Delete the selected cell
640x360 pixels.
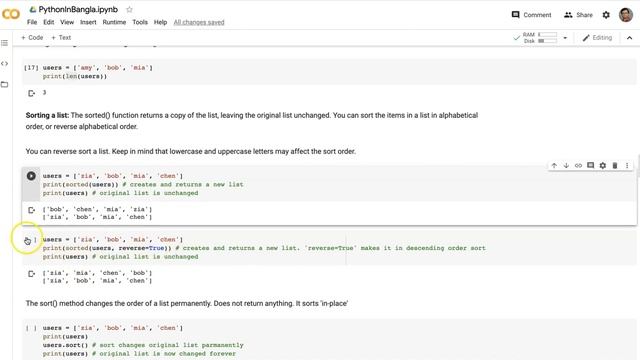pyautogui.click(x=615, y=165)
